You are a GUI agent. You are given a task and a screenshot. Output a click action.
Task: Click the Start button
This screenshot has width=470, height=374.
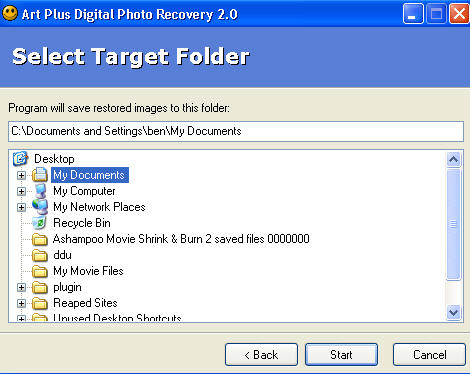tap(341, 355)
